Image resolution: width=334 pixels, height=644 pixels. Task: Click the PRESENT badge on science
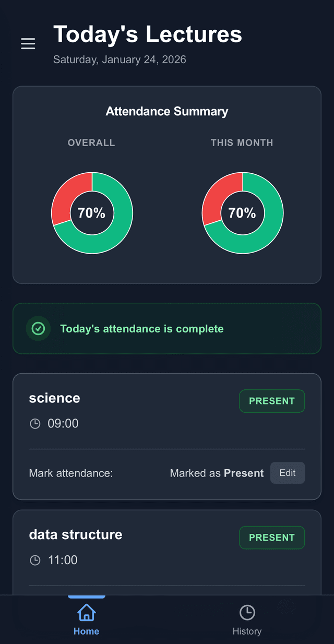click(272, 401)
